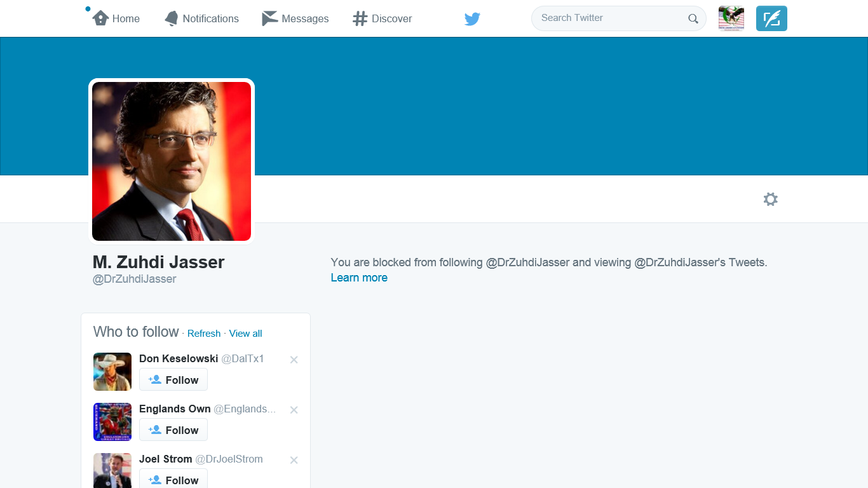Open the Messages envelope icon
This screenshot has height=488, width=868.
click(x=270, y=18)
